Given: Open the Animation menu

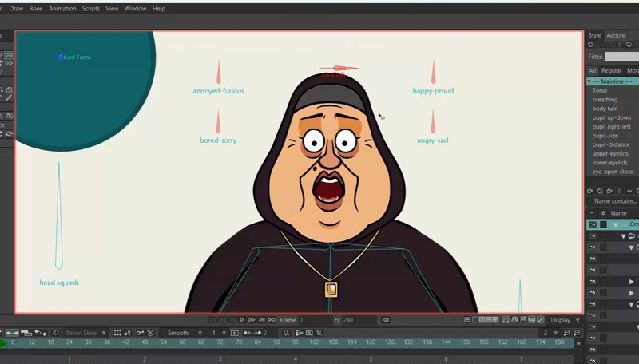Looking at the screenshot, I should (62, 9).
